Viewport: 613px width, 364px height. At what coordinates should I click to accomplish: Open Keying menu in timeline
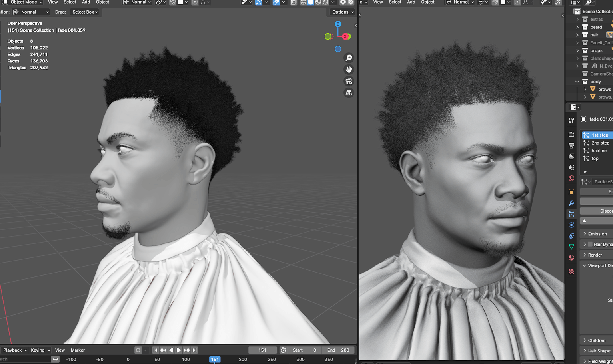pyautogui.click(x=40, y=350)
